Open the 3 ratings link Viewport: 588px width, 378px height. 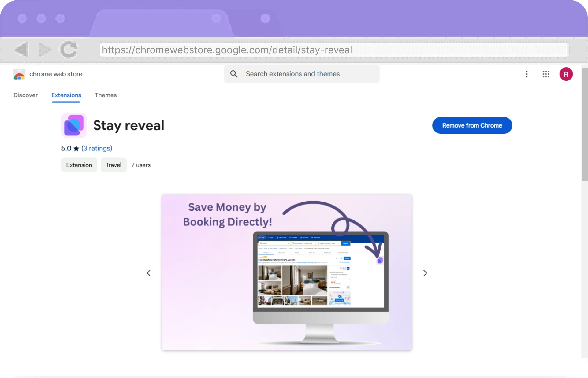(x=97, y=148)
